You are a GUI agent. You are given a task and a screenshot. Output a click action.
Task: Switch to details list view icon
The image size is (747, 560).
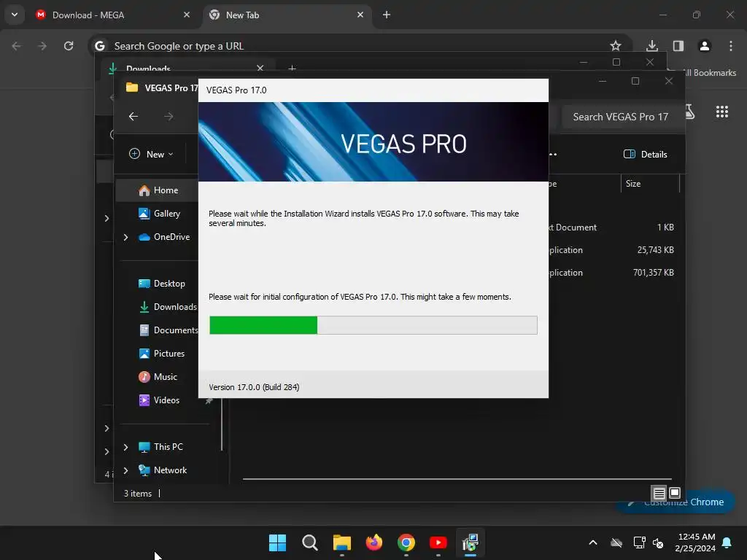point(659,493)
